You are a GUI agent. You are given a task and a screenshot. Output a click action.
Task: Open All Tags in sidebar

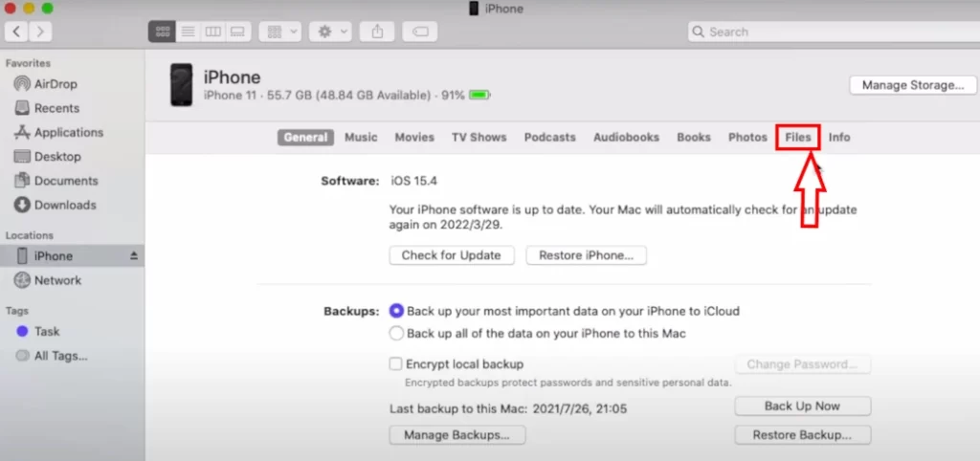pos(52,356)
